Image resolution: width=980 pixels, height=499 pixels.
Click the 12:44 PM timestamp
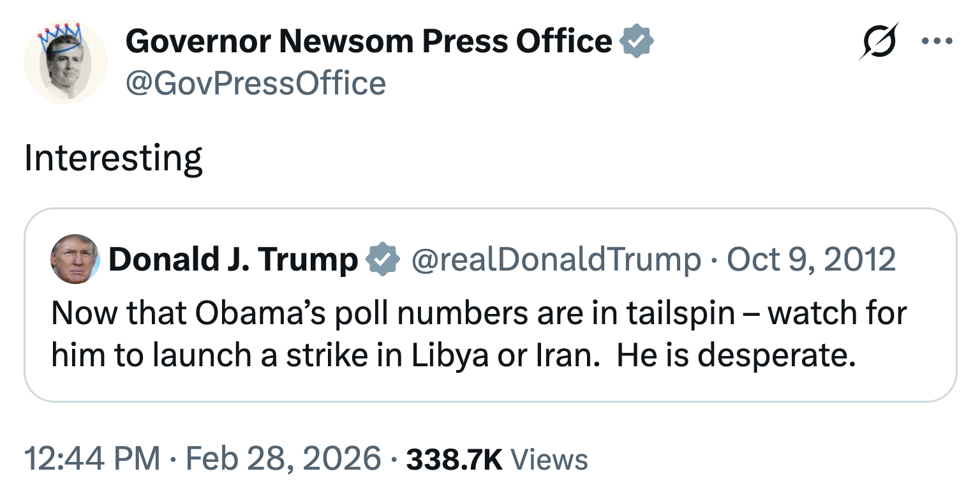pyautogui.click(x=92, y=459)
